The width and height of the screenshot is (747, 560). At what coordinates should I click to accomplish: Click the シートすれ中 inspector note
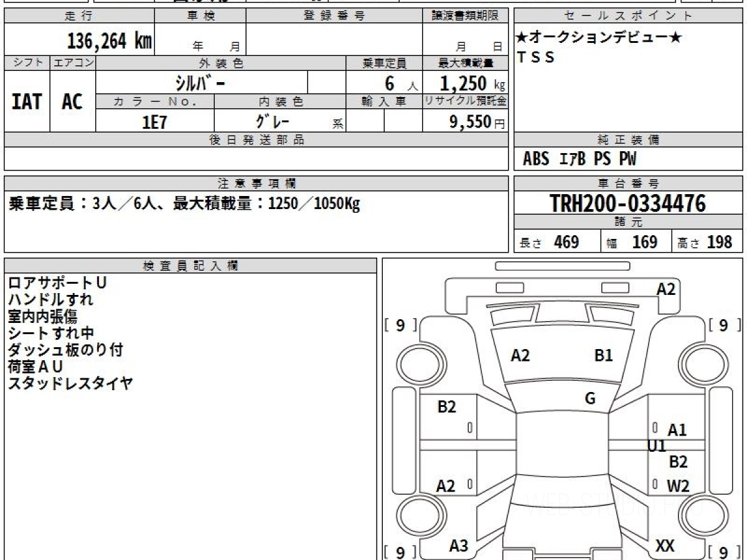[51, 334]
